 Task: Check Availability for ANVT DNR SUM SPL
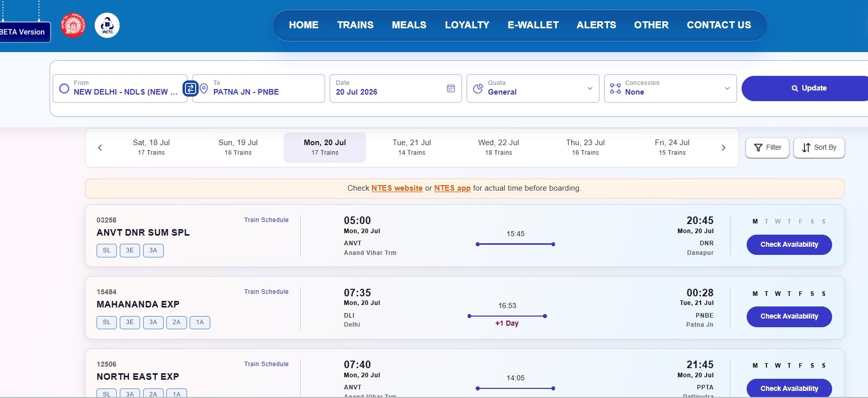point(789,245)
